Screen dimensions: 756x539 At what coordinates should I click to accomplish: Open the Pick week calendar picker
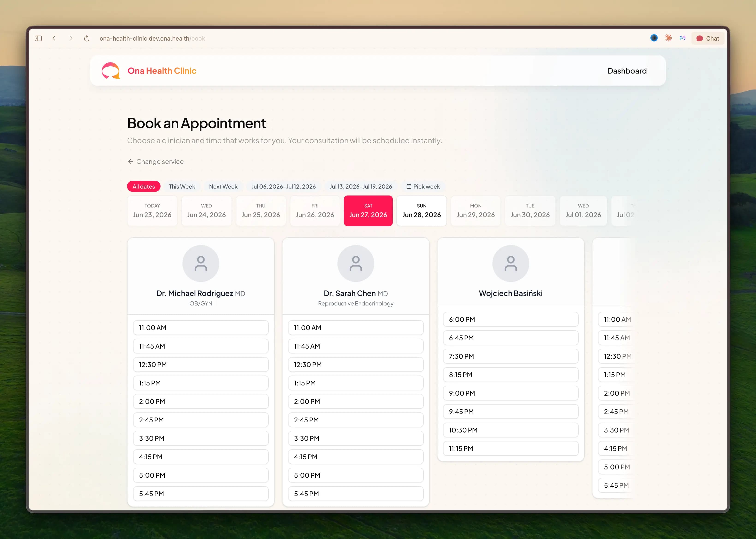423,187
